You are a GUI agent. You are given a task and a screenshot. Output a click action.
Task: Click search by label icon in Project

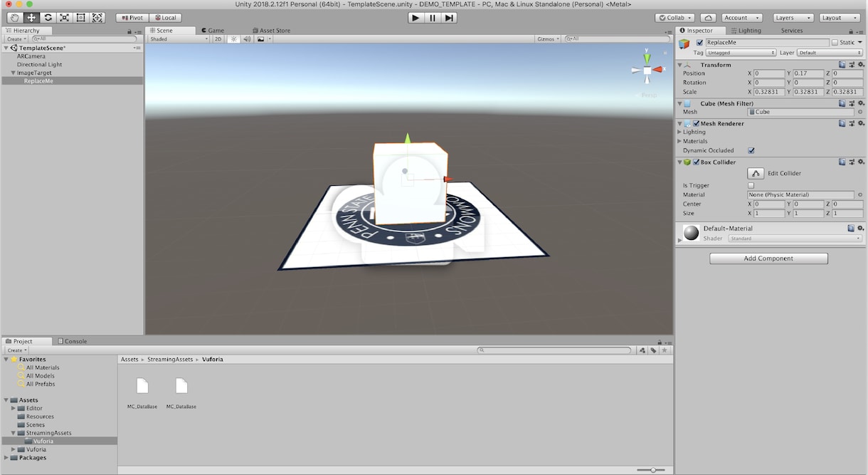654,350
